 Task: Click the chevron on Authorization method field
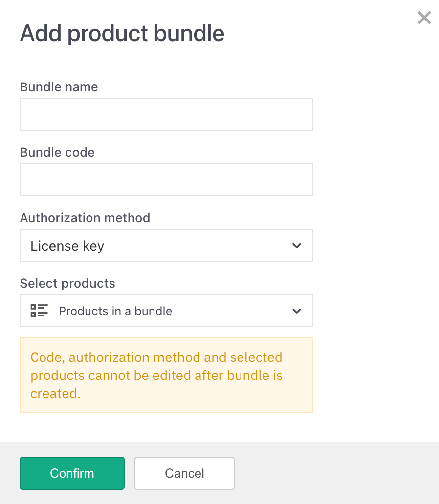296,246
